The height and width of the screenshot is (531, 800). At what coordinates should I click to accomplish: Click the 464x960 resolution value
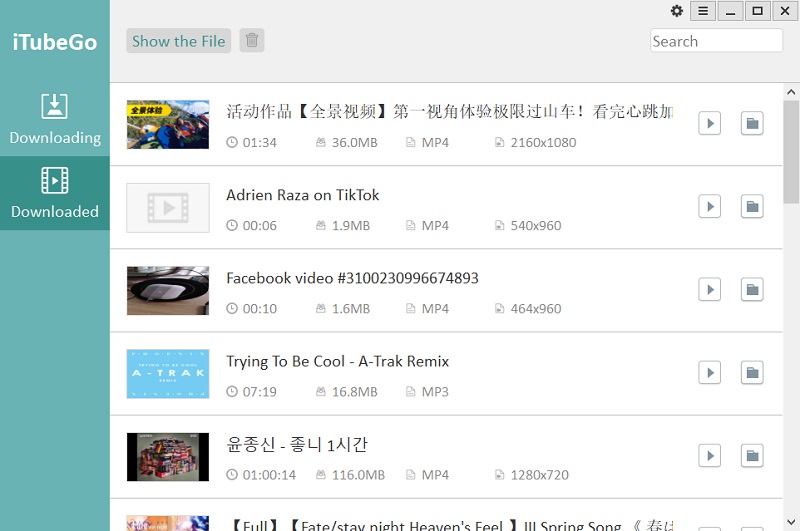point(536,309)
